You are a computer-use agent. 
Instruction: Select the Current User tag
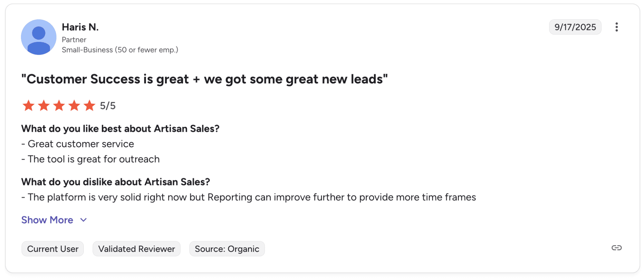click(53, 249)
